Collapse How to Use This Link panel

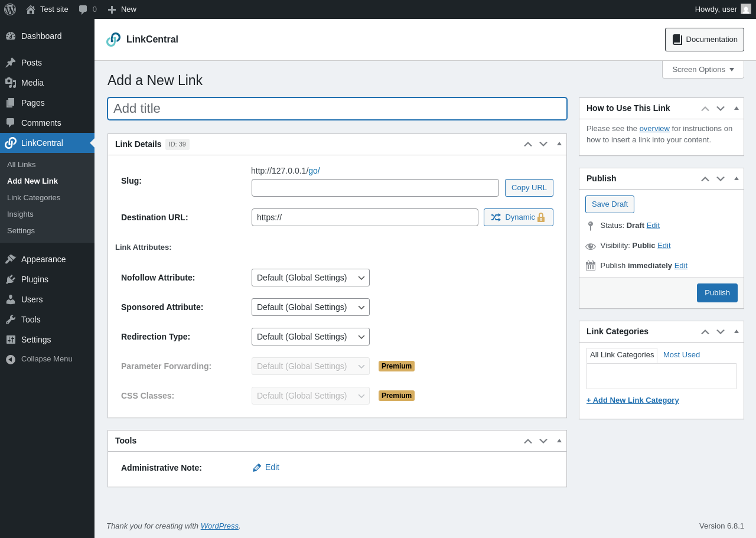click(x=737, y=107)
